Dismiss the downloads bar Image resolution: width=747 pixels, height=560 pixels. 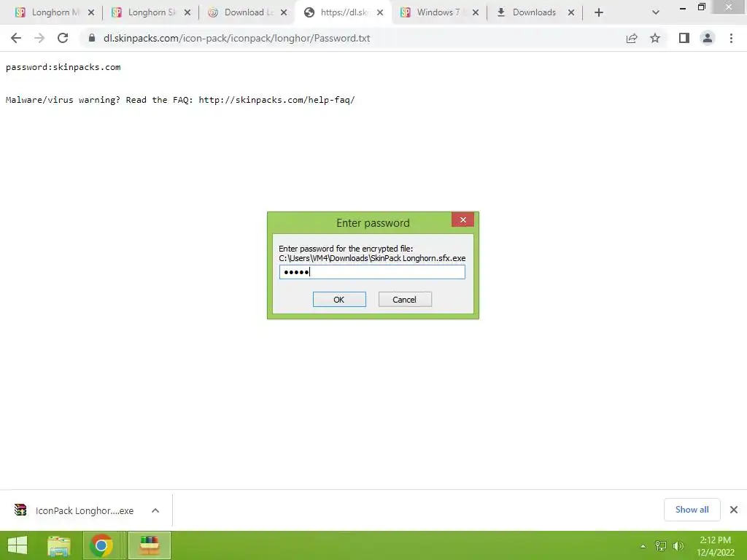tap(734, 510)
